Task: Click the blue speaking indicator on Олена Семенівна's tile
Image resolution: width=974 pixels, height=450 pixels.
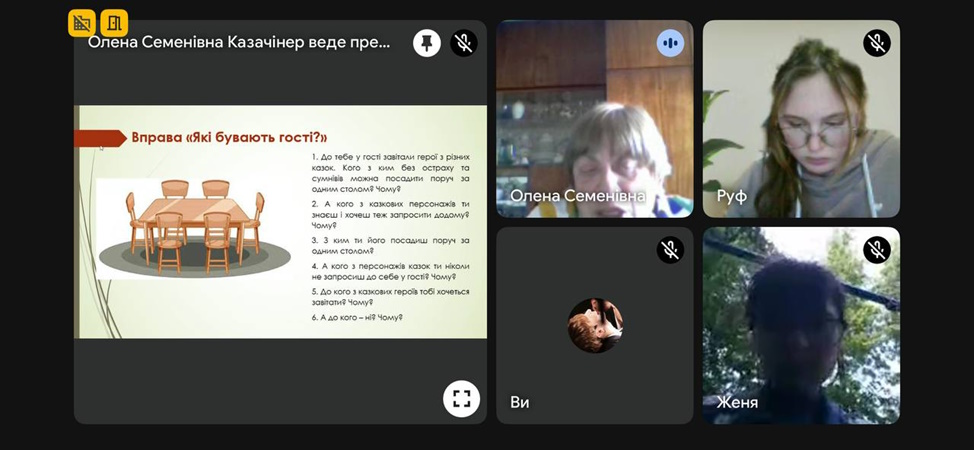Action: (x=670, y=44)
